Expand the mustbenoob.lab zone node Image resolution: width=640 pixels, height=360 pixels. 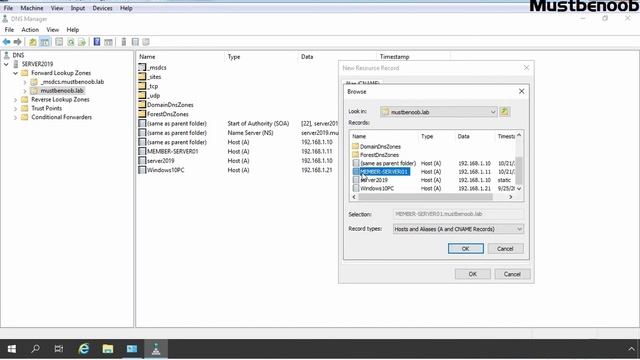pyautogui.click(x=25, y=91)
